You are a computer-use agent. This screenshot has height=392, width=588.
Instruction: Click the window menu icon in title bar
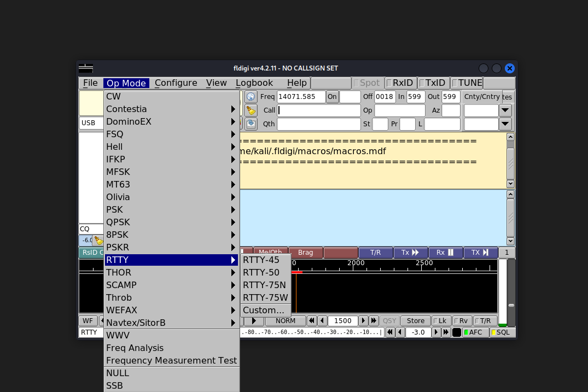point(86,68)
